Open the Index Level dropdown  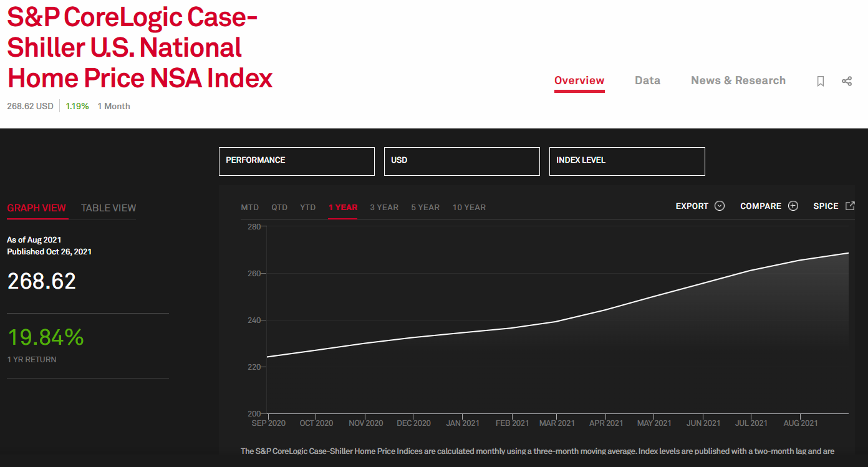pyautogui.click(x=627, y=161)
